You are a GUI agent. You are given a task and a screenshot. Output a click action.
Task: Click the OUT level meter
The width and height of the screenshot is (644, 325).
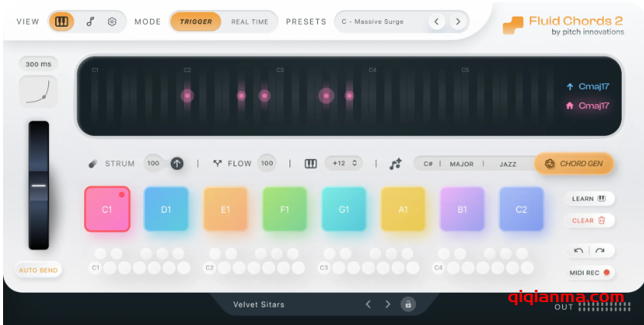[605, 306]
